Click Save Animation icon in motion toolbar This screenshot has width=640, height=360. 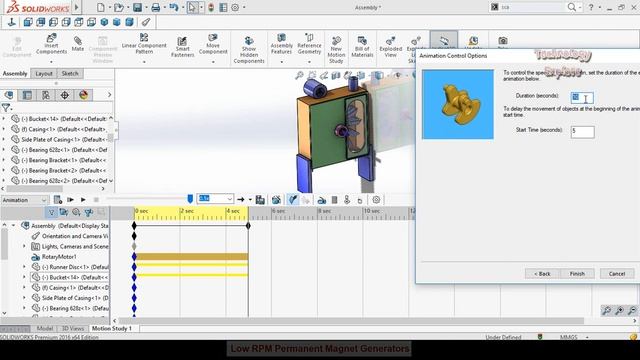(260, 200)
